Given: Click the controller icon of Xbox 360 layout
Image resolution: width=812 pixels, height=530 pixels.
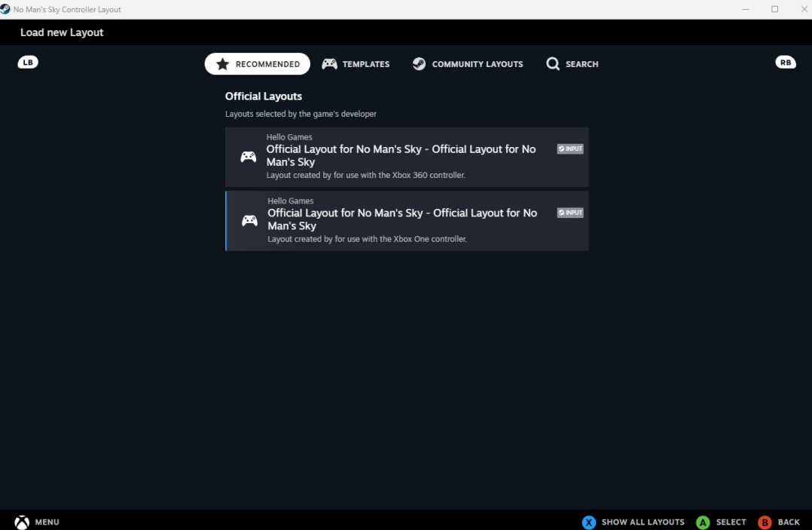Looking at the screenshot, I should pyautogui.click(x=248, y=157).
